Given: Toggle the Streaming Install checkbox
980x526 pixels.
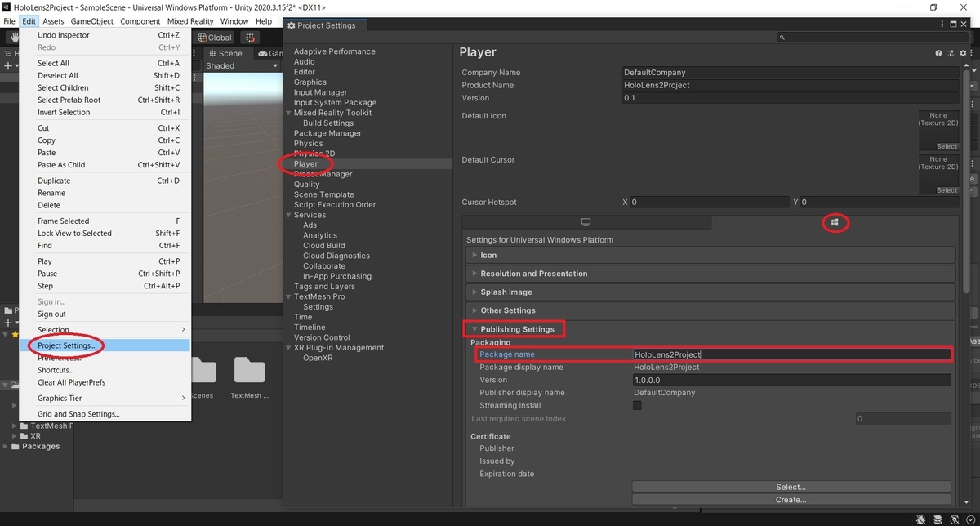Looking at the screenshot, I should 638,405.
